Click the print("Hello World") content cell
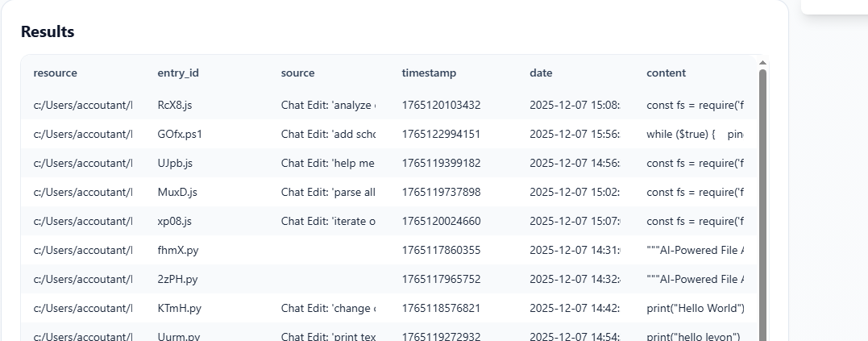Image resolution: width=868 pixels, height=341 pixels. click(x=695, y=308)
